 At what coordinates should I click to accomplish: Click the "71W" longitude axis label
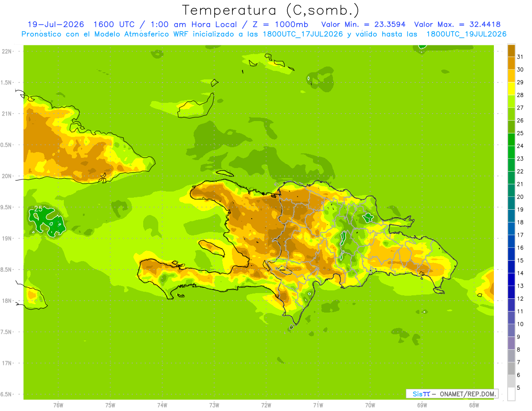[x=318, y=405]
